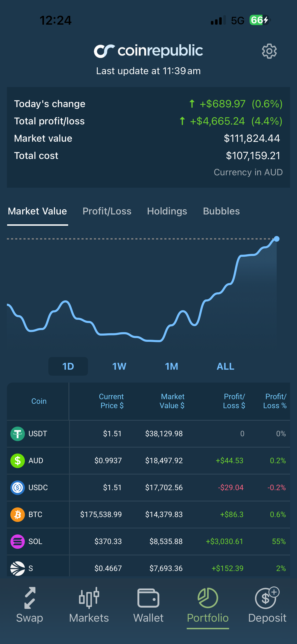This screenshot has width=297, height=644.
Task: Tap the Last update at 11:39 am text
Action: point(148,71)
